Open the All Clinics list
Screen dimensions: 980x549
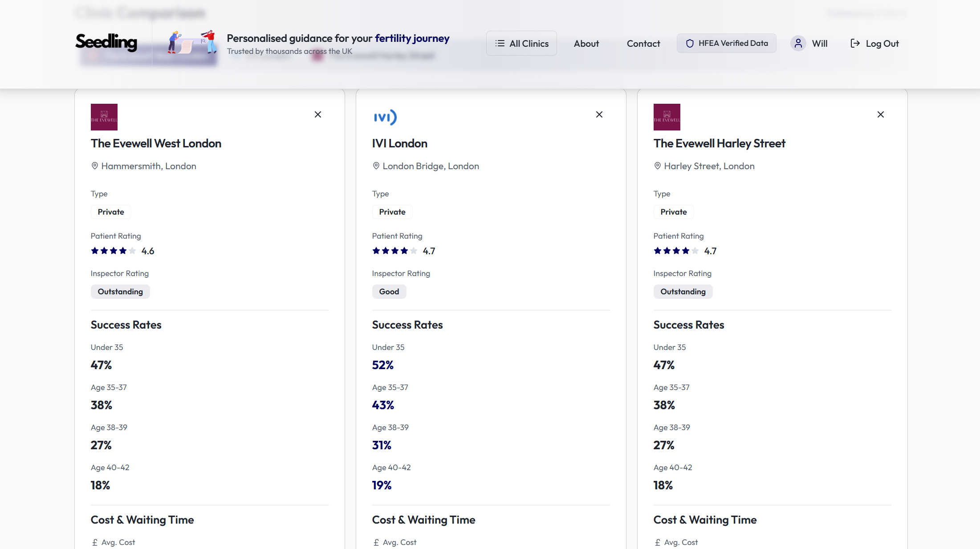point(521,43)
